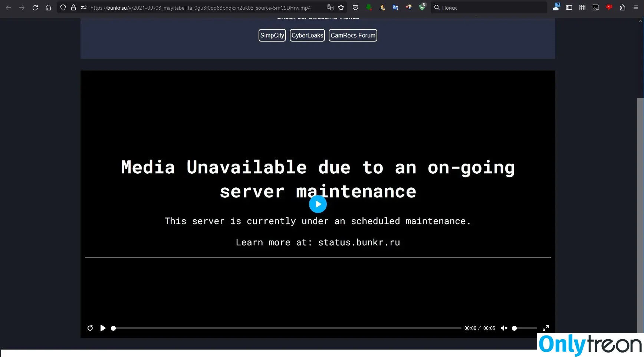Viewport: 644px width, 357px height.
Task: Open the SimpCity link
Action: click(272, 35)
